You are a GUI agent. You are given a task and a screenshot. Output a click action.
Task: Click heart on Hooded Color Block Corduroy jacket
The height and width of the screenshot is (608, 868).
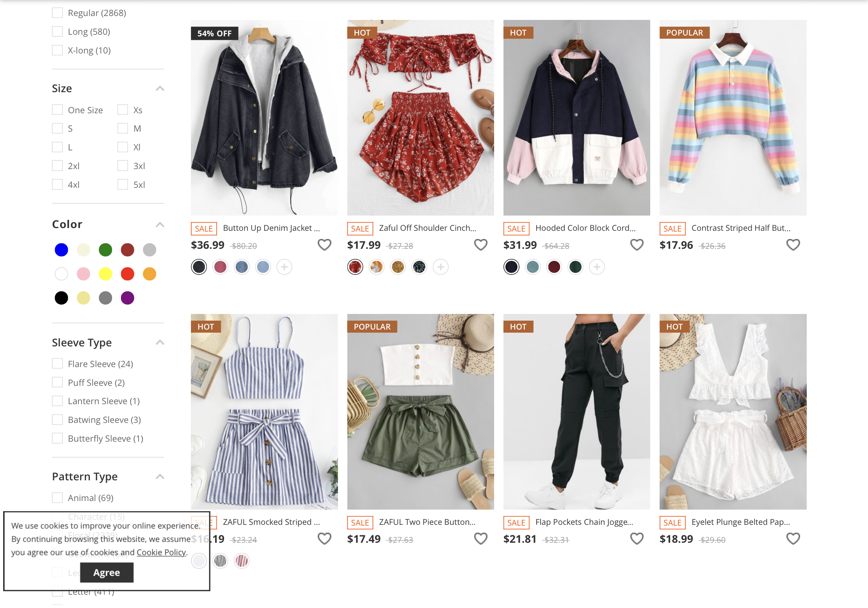pyautogui.click(x=637, y=245)
